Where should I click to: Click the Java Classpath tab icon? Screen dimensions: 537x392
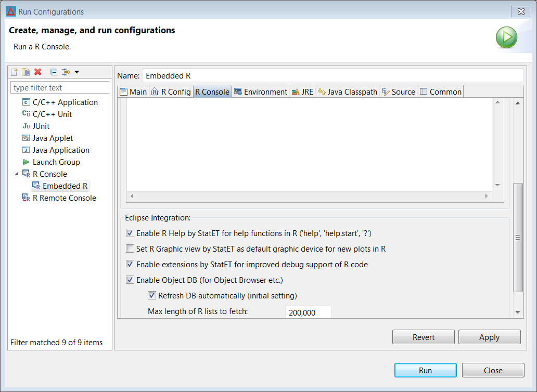coord(322,92)
